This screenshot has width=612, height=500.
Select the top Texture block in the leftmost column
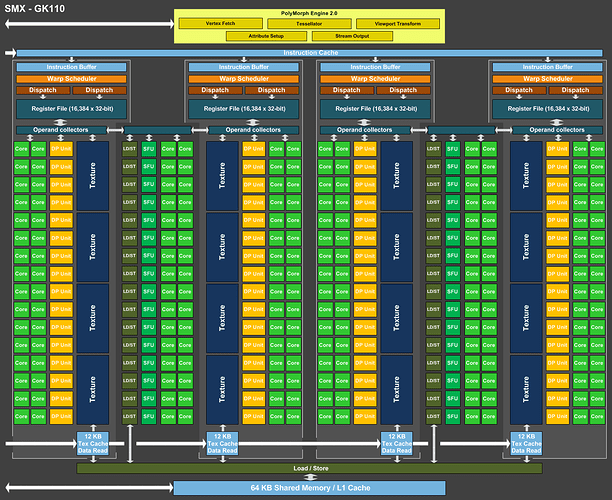[92, 175]
